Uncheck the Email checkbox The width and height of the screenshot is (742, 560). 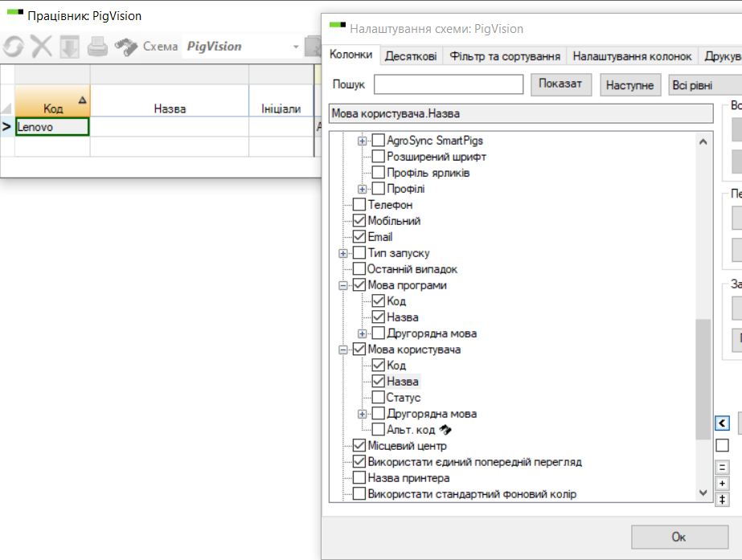pos(359,236)
